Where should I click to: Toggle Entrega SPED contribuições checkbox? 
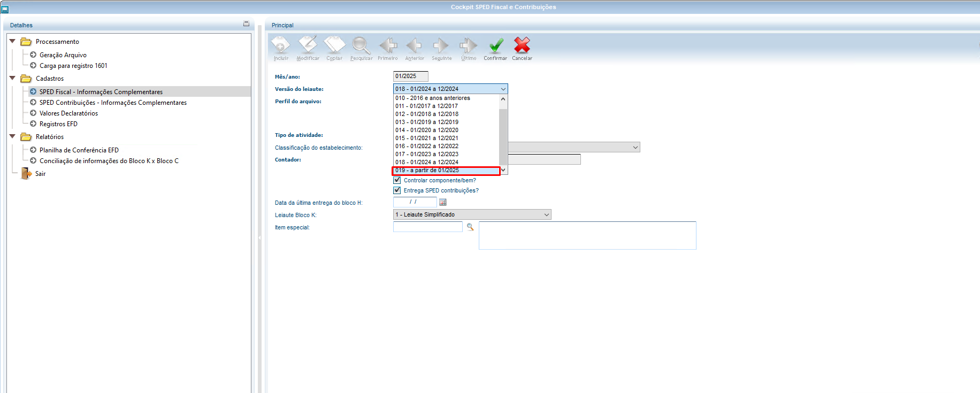point(397,190)
